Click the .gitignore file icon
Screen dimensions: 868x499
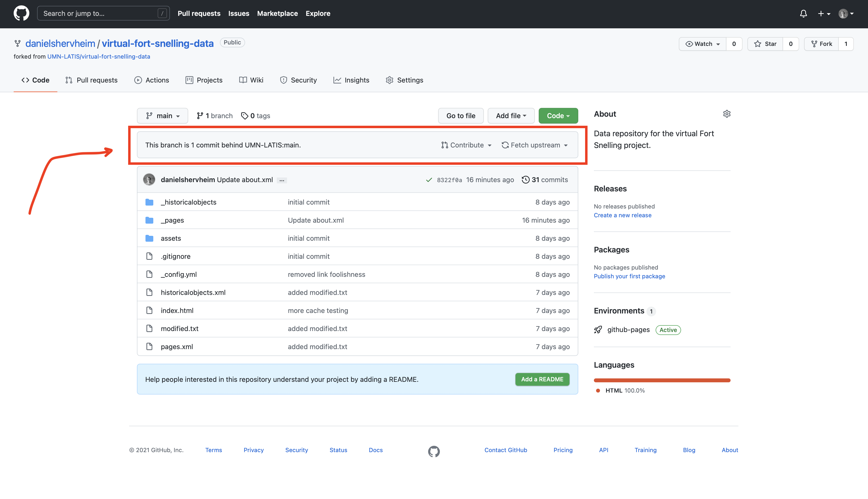149,256
